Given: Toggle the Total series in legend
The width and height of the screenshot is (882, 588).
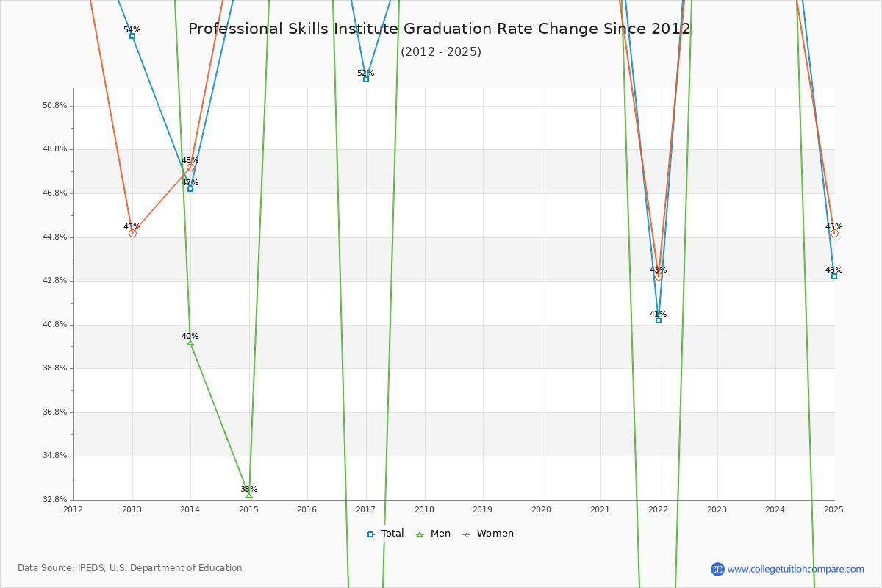Looking at the screenshot, I should (385, 534).
